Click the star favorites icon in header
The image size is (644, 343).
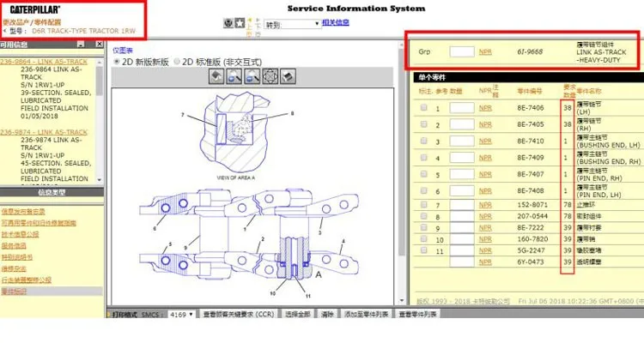[x=240, y=23]
